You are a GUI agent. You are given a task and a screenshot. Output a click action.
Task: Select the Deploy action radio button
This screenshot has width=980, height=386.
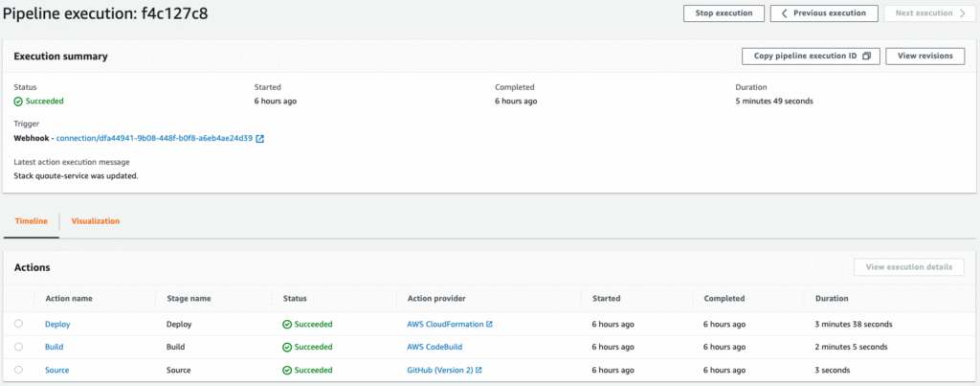[18, 324]
